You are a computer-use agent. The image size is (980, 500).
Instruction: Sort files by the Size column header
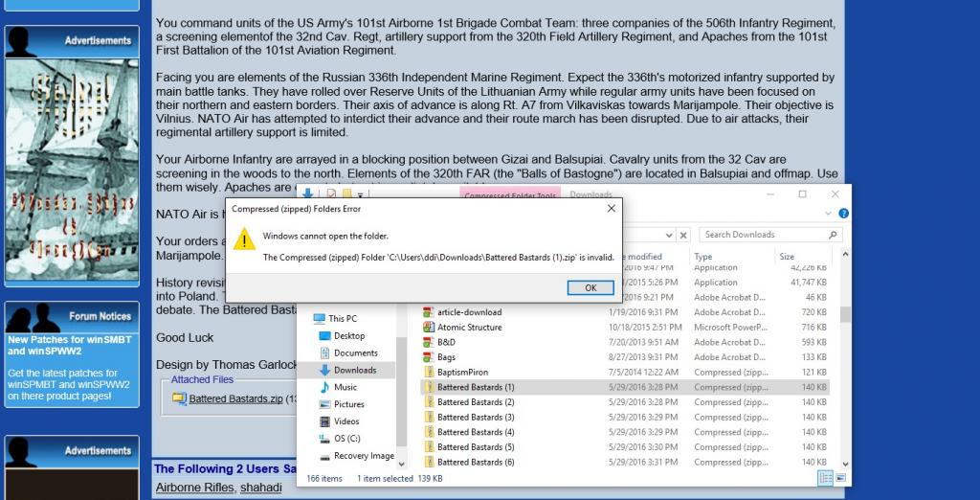787,257
